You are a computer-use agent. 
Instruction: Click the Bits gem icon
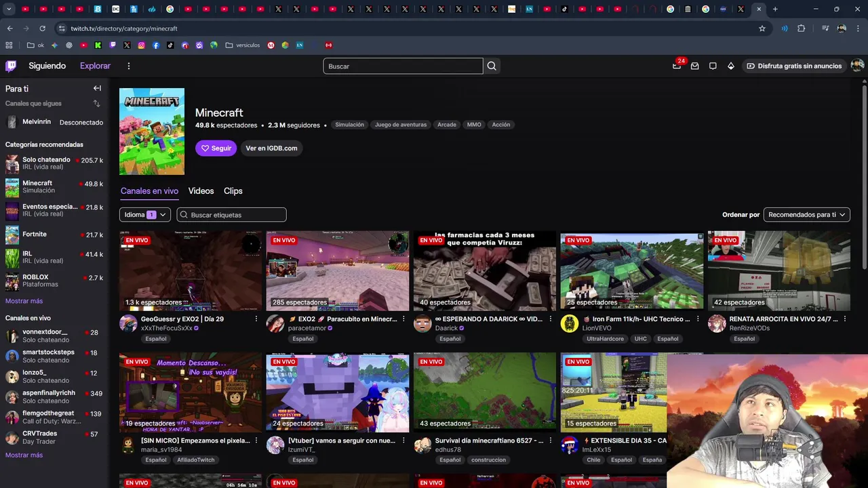730,66
